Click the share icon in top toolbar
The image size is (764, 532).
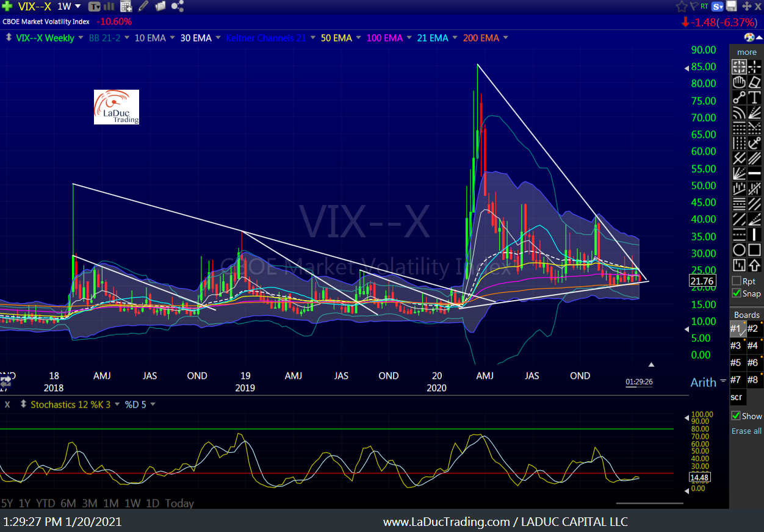[178, 7]
